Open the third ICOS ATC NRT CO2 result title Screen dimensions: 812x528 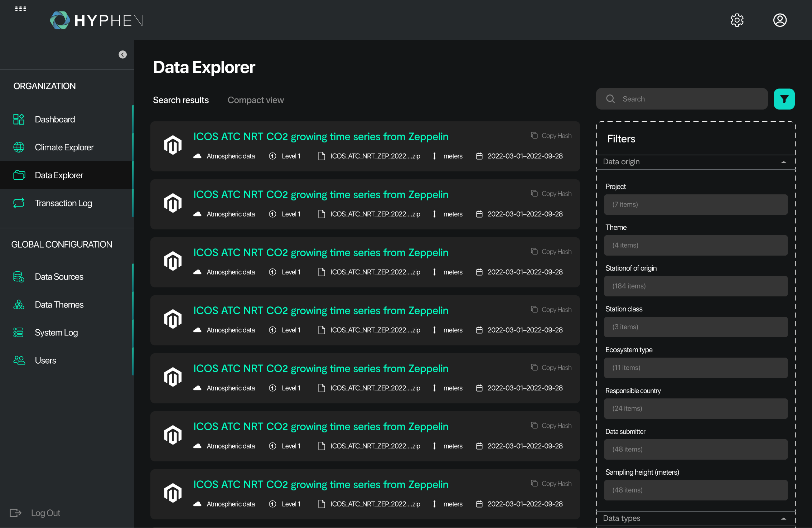pos(321,252)
